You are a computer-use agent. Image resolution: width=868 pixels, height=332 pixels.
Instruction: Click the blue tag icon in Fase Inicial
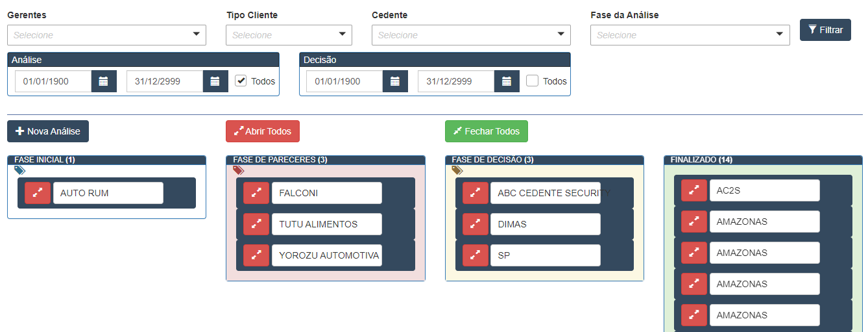(19, 170)
